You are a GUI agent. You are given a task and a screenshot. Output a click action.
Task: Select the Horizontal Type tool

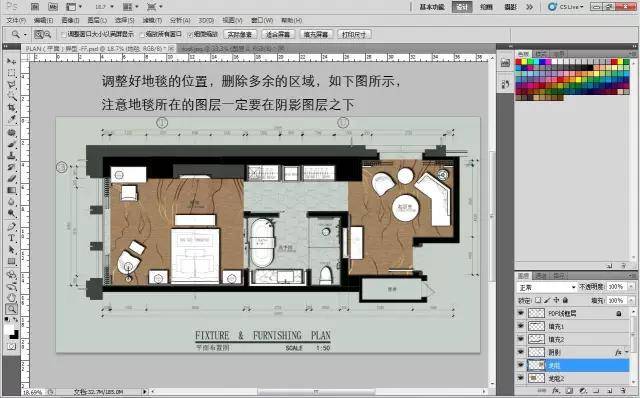point(11,238)
